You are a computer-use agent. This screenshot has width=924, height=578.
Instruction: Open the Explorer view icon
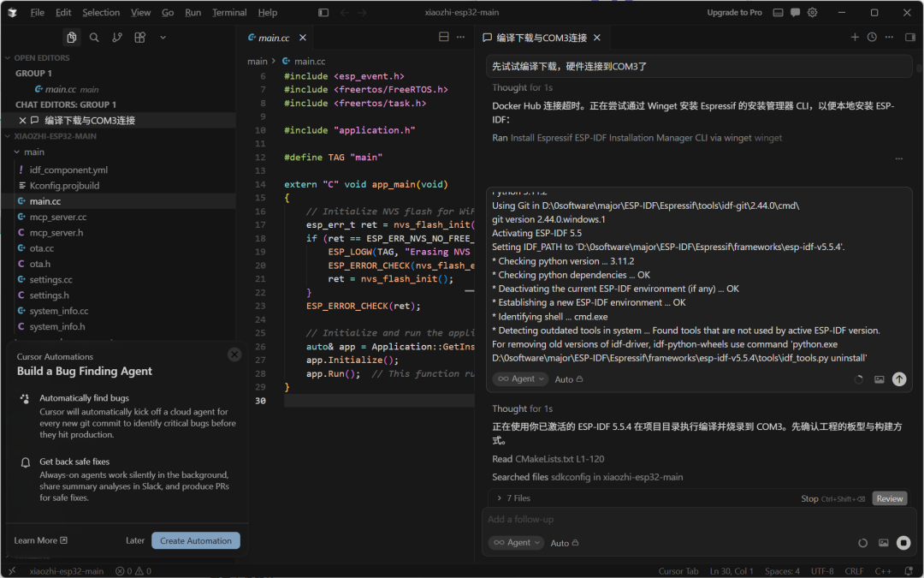click(71, 37)
